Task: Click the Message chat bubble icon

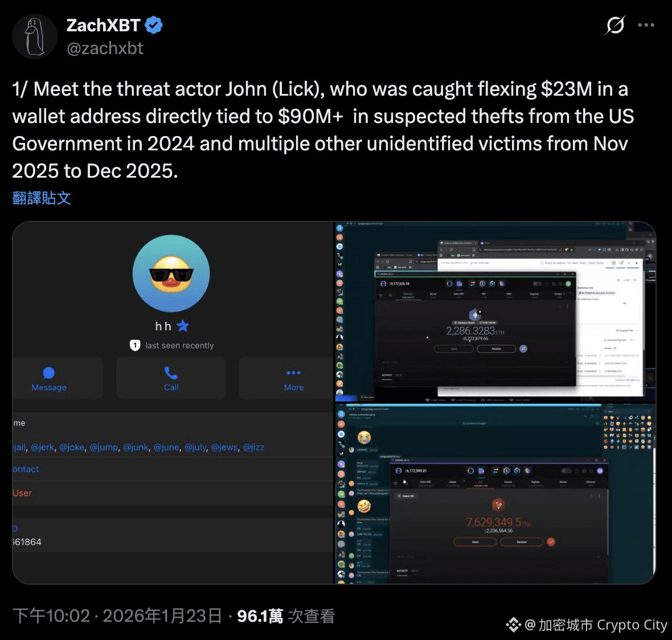Action: tap(49, 373)
